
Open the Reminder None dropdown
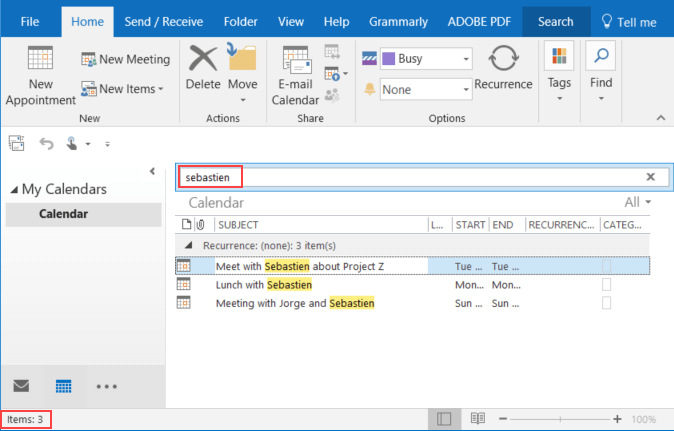[466, 90]
